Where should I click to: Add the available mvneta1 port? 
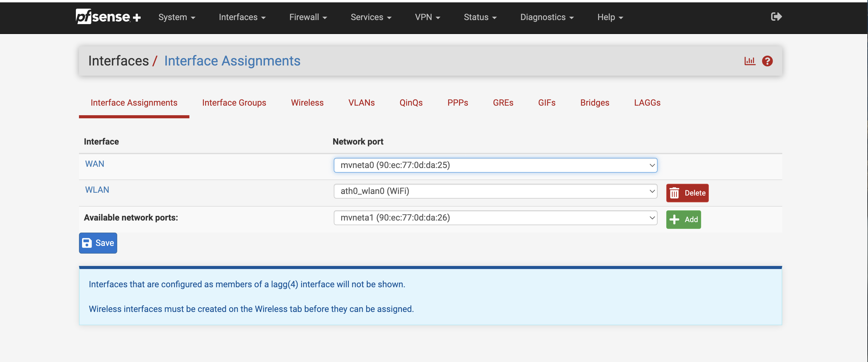point(683,219)
